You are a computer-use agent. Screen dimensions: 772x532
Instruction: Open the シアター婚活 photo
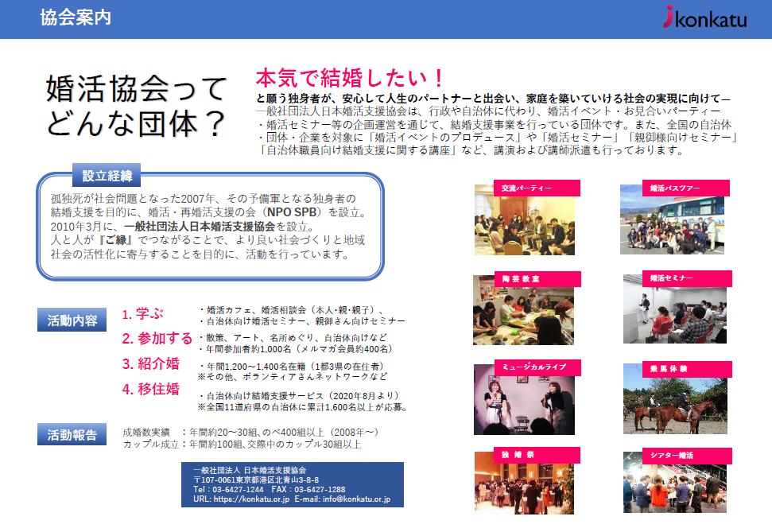click(673, 485)
